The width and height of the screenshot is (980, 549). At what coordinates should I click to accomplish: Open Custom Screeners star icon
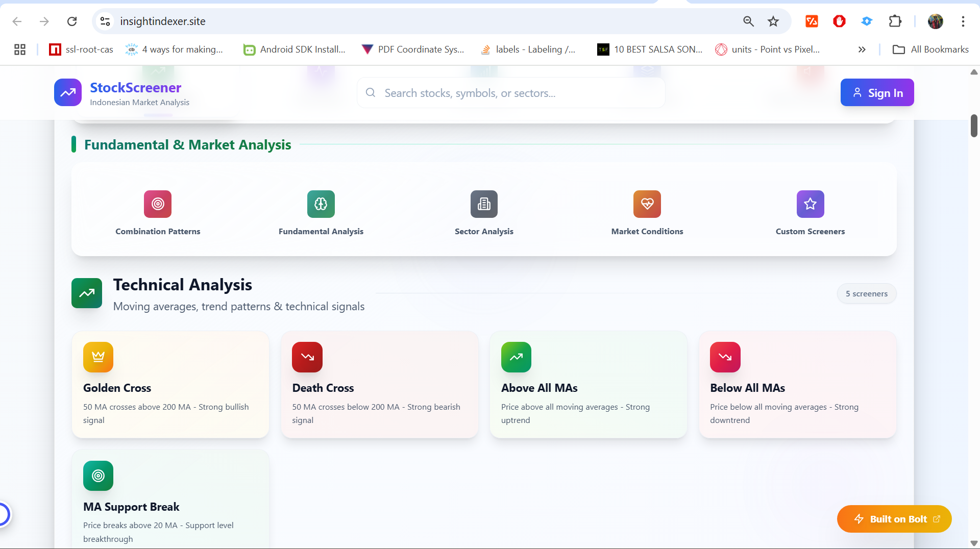pos(811,204)
